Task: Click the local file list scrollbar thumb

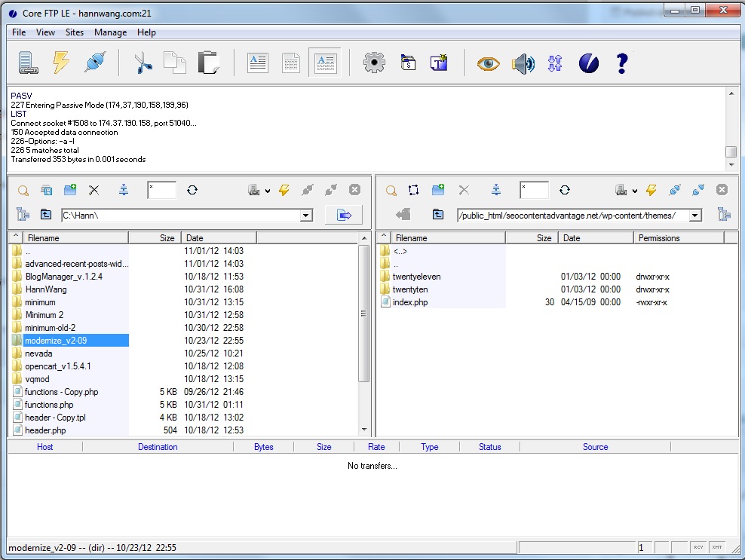Action: [x=364, y=314]
